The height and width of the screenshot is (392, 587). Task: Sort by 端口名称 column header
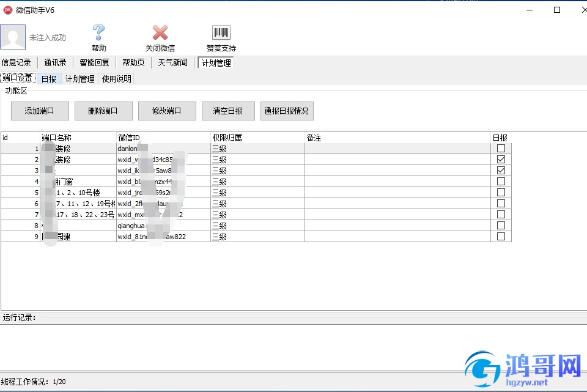tap(78, 138)
